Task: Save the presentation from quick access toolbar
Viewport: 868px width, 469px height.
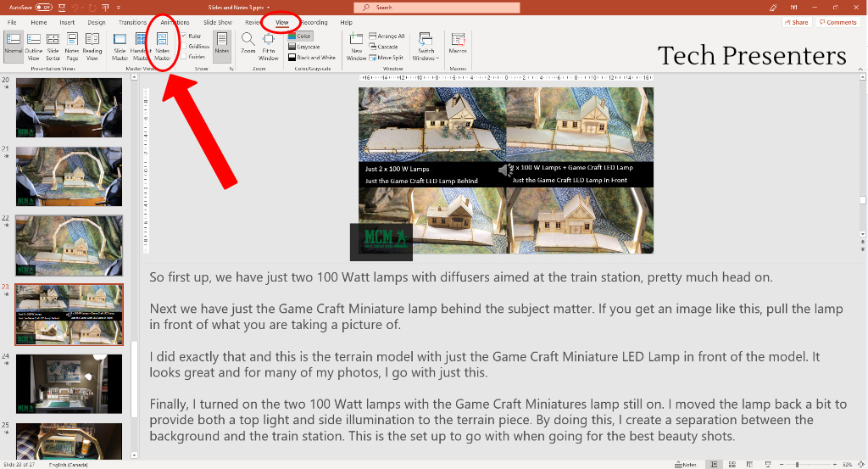Action: pyautogui.click(x=62, y=7)
